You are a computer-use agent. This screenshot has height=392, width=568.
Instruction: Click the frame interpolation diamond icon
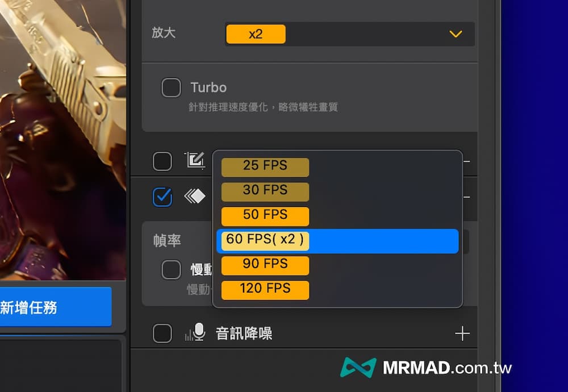(x=195, y=197)
